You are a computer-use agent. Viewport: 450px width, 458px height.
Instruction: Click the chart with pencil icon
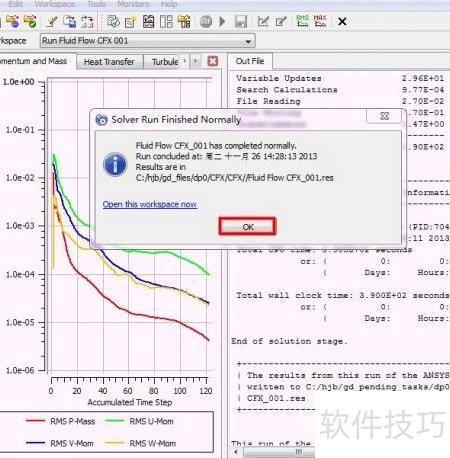[x=263, y=22]
